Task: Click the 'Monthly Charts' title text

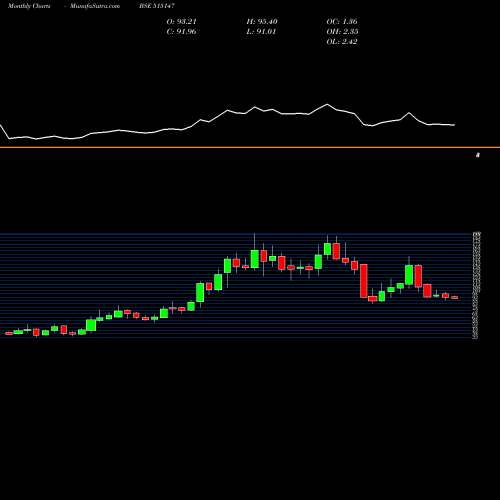Action: tap(29, 6)
